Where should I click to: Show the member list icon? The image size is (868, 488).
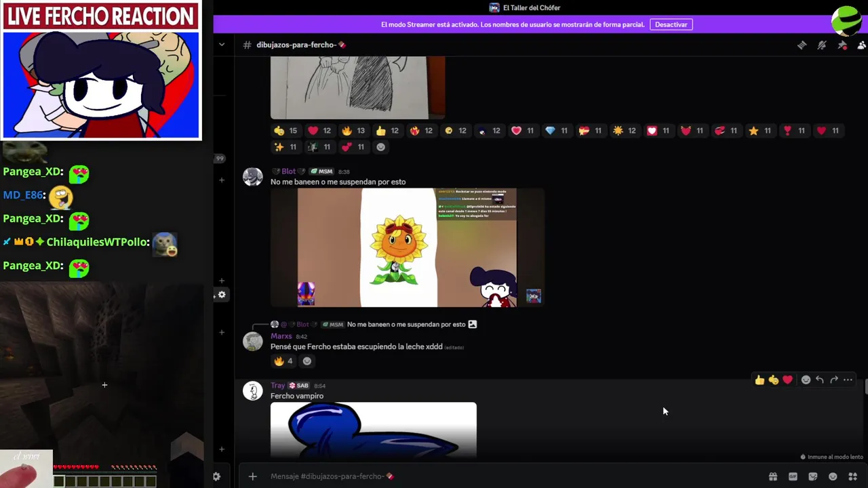click(x=862, y=45)
